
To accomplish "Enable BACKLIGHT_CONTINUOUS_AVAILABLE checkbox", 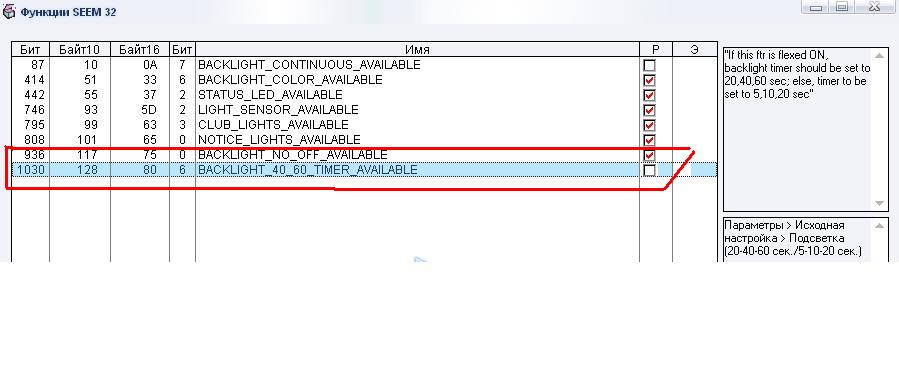I will 650,65.
